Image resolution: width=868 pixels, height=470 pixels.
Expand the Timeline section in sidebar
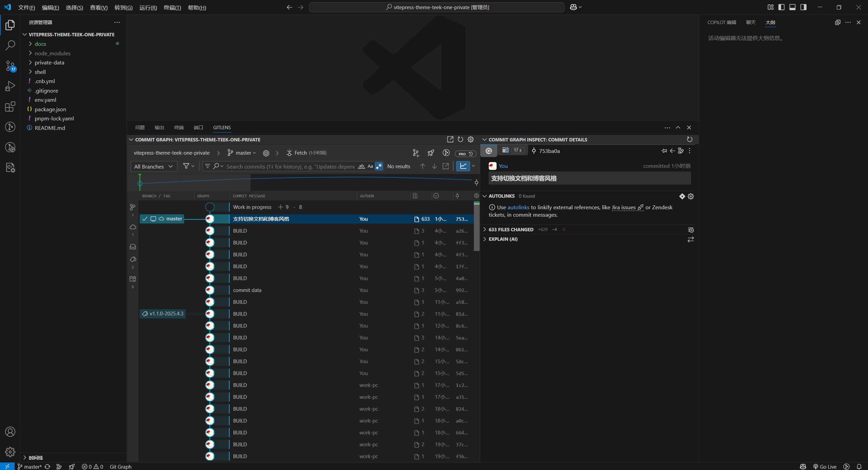[36, 458]
